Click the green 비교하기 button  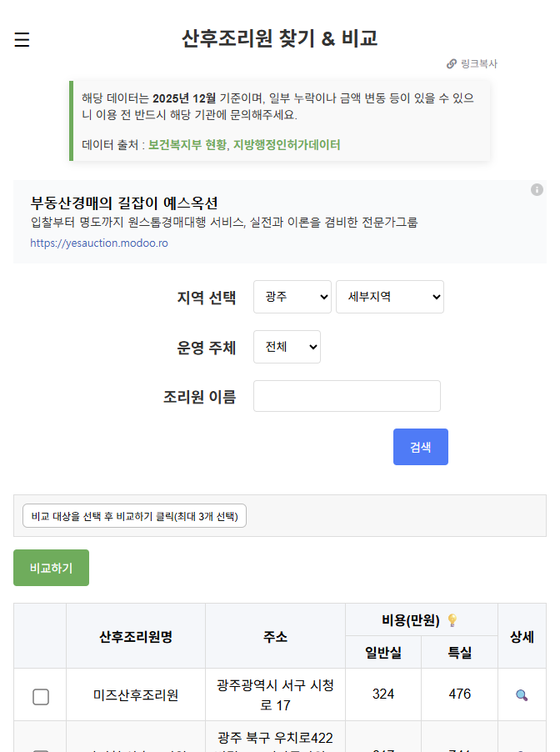[52, 568]
